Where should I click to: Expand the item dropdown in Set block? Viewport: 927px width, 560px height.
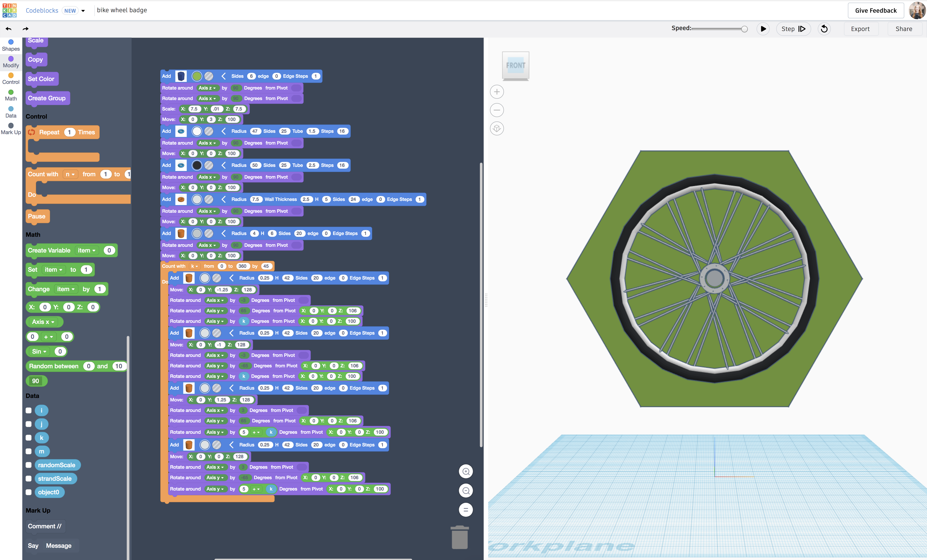click(x=54, y=269)
